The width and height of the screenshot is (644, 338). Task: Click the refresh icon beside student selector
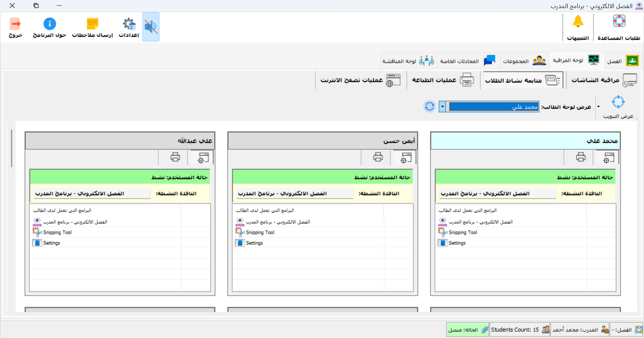(x=430, y=106)
